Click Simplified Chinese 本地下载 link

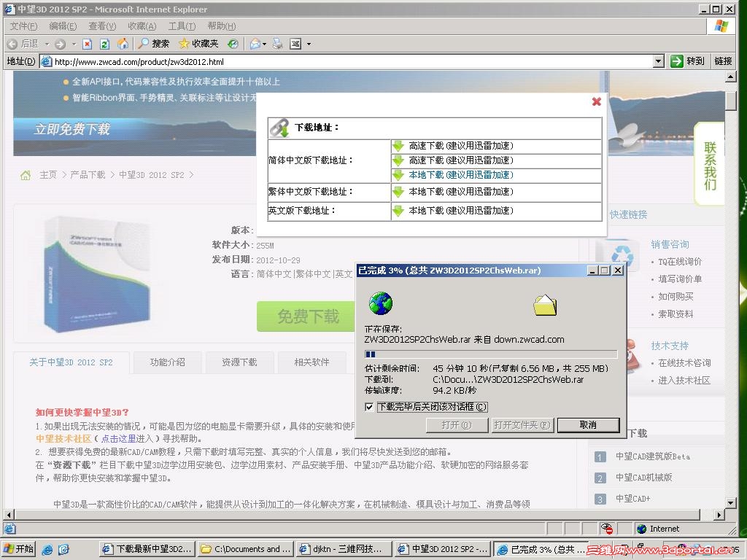pyautogui.click(x=461, y=175)
